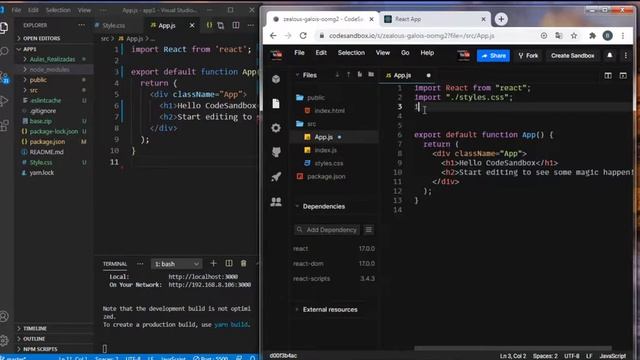Viewport: 640px width, 360px height.
Task: Click Create Sandbox button
Action: 572,56
